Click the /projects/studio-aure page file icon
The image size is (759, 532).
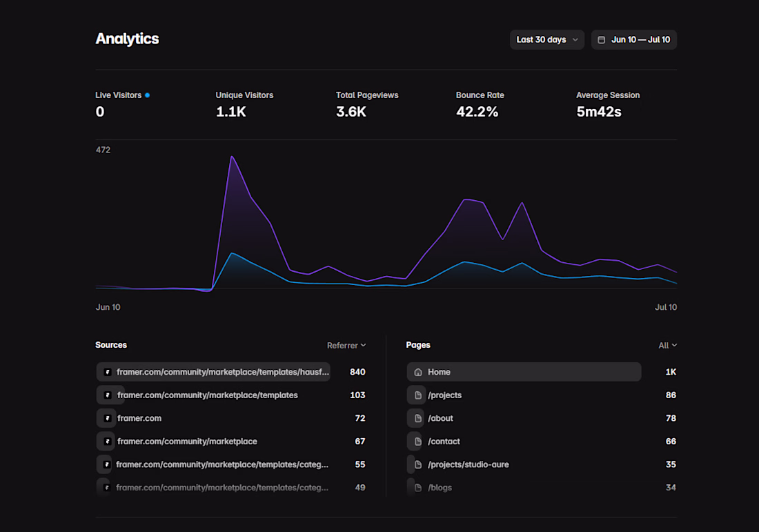(x=418, y=464)
